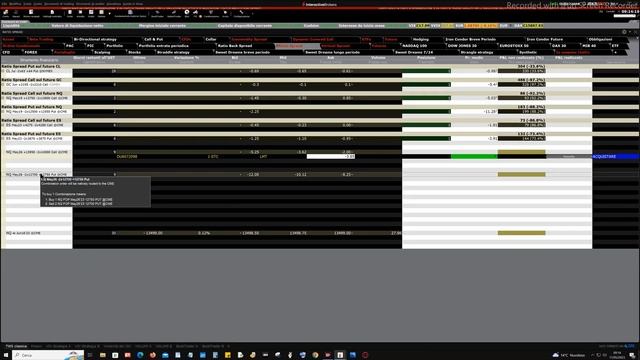Screen dimensions: 640x360
Task: Expand the CL ratio spread put combo row
Action: point(3,71)
